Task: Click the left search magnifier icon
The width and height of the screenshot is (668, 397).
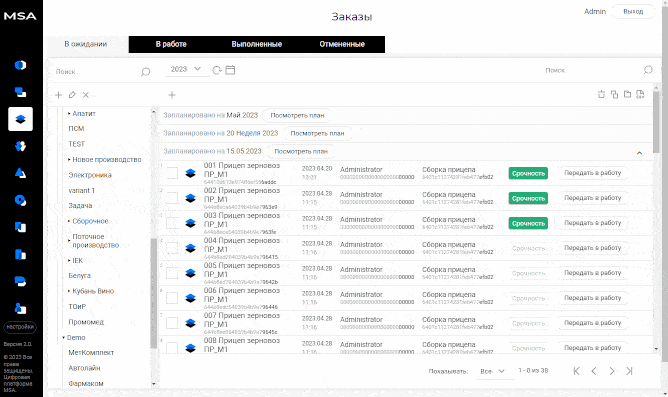Action: [146, 72]
